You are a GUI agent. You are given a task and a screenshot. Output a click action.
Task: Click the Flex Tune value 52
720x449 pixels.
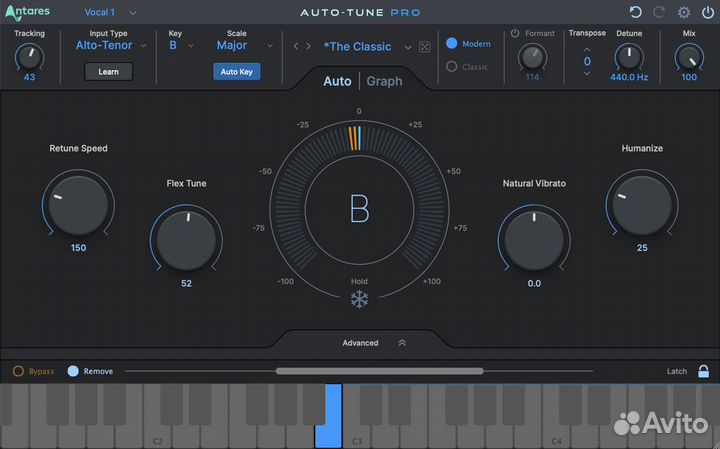(x=186, y=283)
